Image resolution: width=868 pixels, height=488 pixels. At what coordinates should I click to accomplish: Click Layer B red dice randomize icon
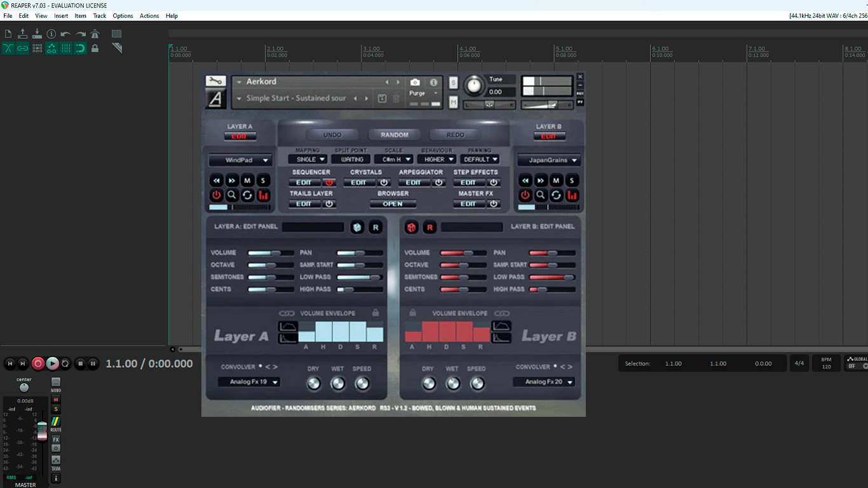click(x=412, y=227)
